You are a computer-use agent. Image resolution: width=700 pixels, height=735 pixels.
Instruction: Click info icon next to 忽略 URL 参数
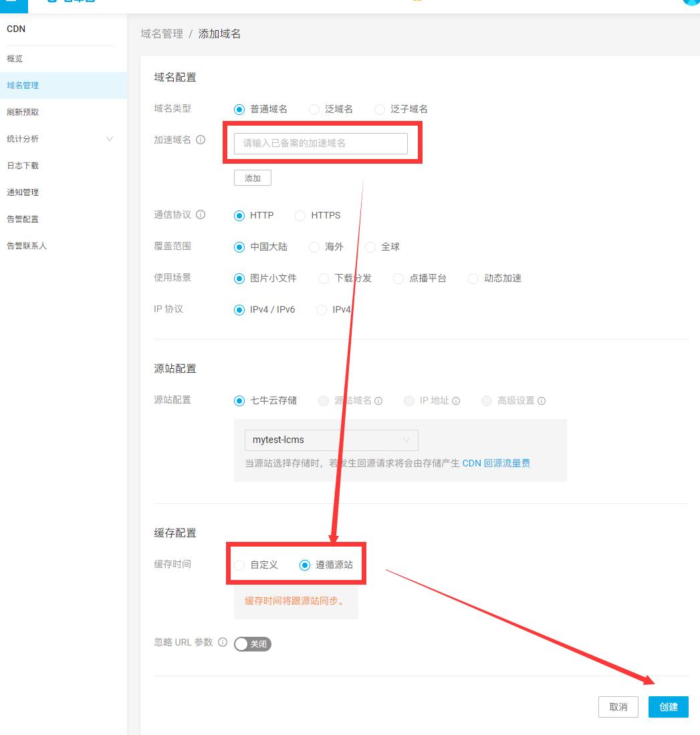(223, 642)
